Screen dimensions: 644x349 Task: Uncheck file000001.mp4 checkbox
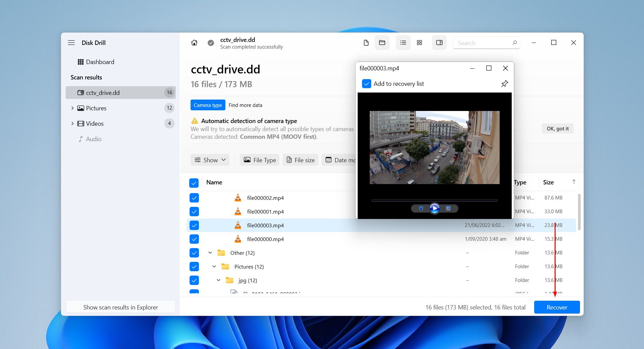click(194, 212)
